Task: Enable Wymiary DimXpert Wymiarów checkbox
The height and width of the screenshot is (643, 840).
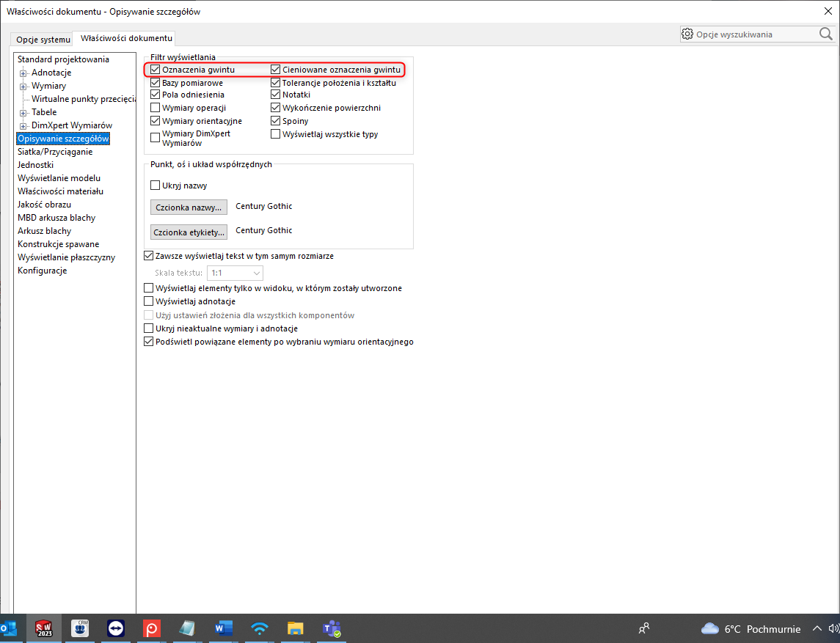Action: (156, 138)
